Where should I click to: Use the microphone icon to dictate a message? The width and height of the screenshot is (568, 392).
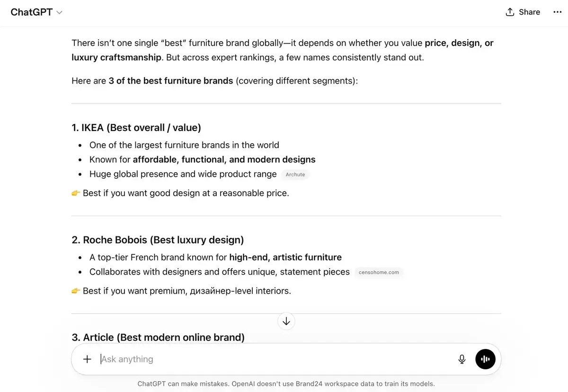[x=461, y=359]
